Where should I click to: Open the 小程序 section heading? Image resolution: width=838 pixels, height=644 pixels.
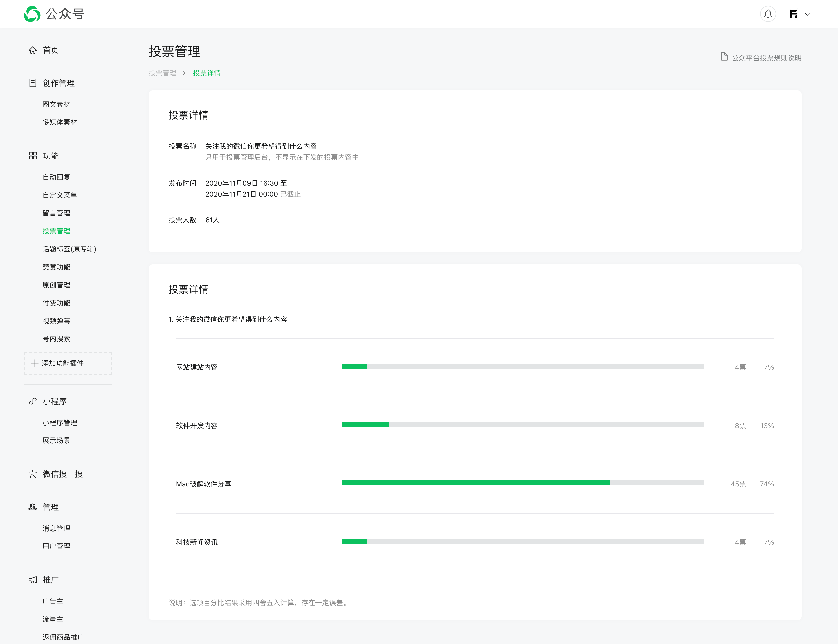tap(55, 401)
